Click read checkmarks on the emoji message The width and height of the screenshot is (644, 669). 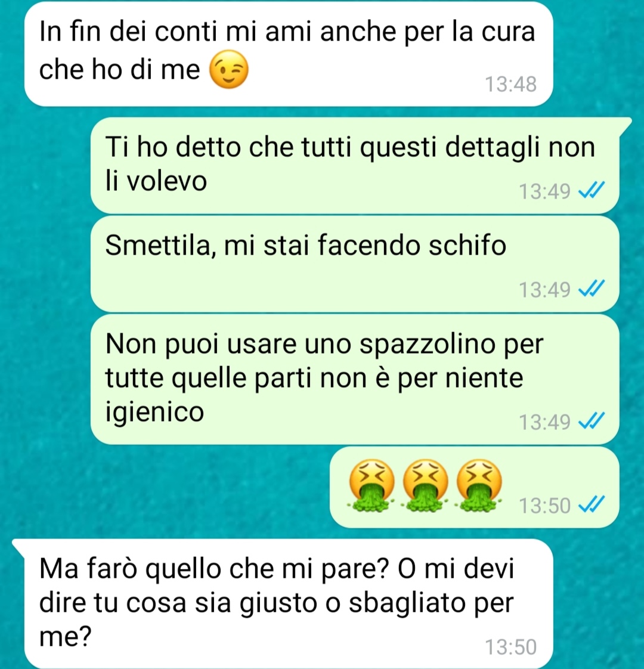592,505
